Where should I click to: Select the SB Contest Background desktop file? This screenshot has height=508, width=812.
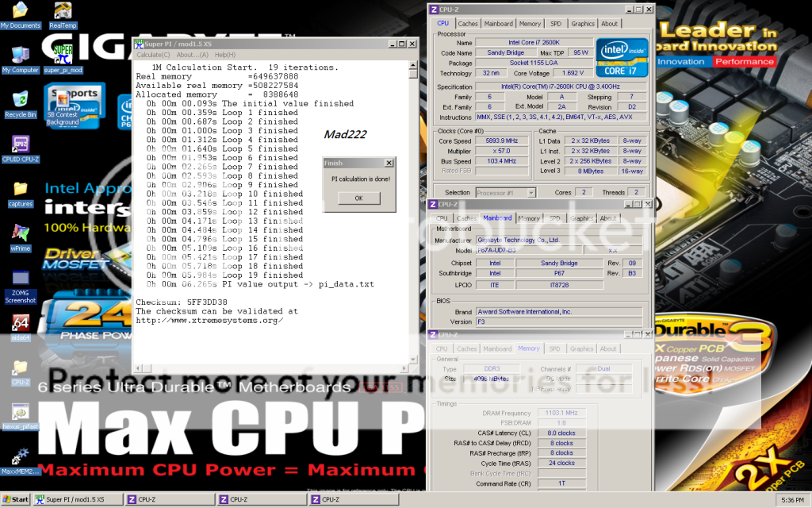coord(63,109)
